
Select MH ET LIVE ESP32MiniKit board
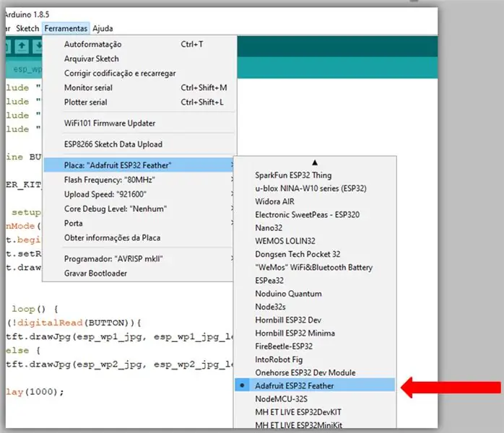315,424
